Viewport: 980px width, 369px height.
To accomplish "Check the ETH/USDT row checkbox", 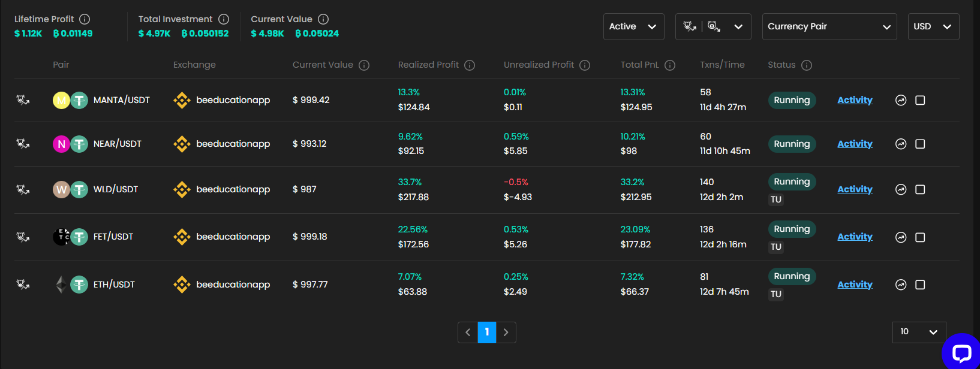I will click(x=920, y=285).
